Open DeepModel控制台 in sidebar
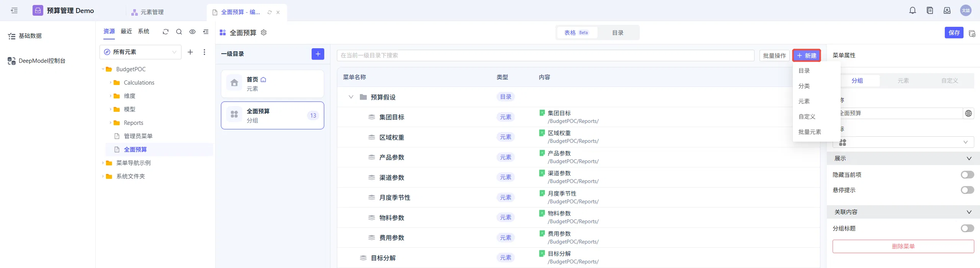 pyautogui.click(x=37, y=61)
